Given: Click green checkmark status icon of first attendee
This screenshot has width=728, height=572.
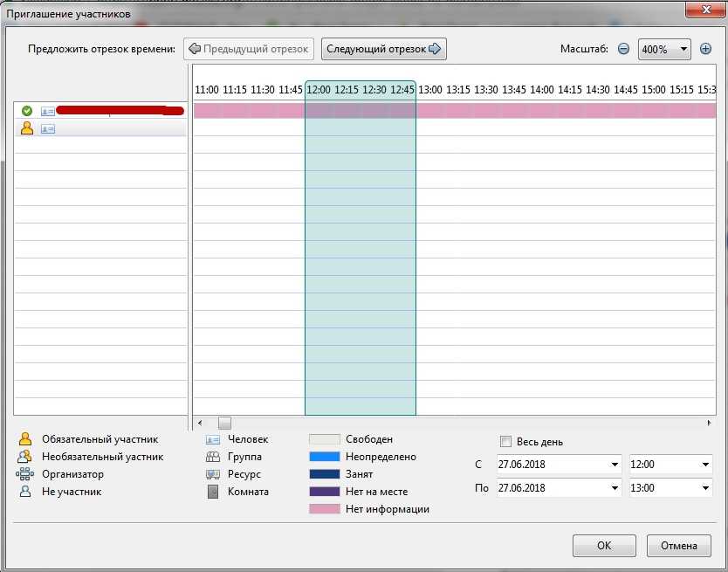Looking at the screenshot, I should (27, 111).
